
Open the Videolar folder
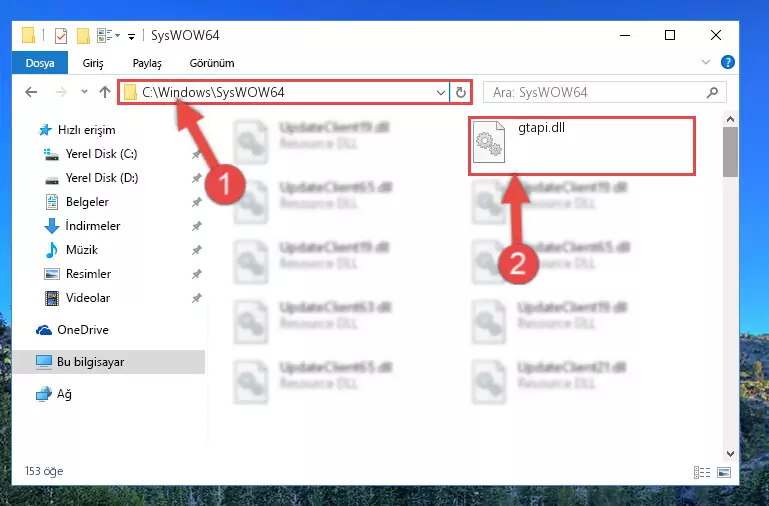click(77, 298)
